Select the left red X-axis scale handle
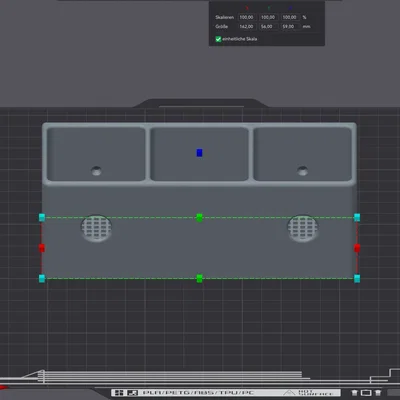This screenshot has width=400, height=400. click(x=42, y=248)
